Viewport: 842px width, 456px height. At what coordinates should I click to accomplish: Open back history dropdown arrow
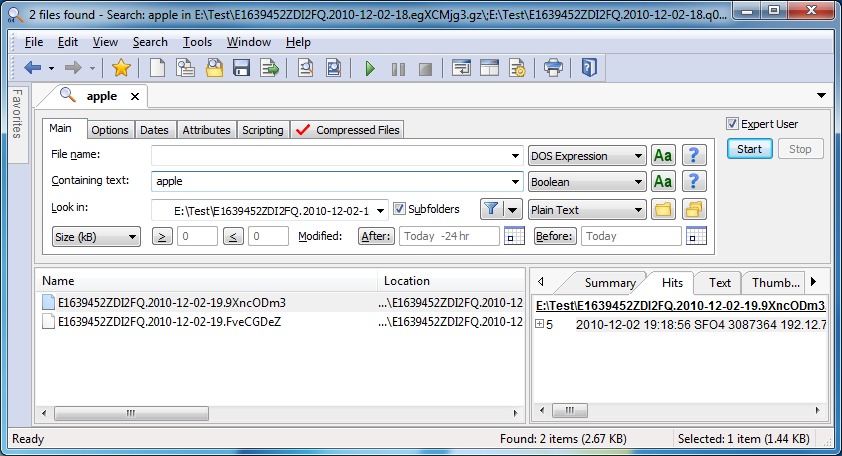point(52,68)
